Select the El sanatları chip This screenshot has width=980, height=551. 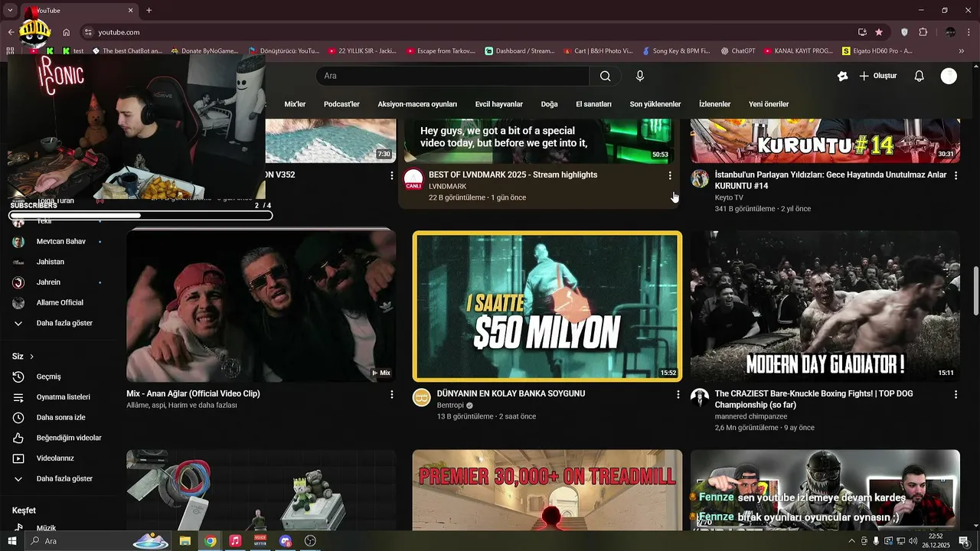(x=593, y=104)
